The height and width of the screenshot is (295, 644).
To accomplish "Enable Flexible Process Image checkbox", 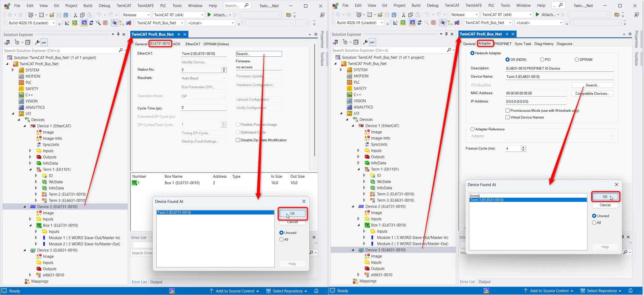I will (x=238, y=124).
